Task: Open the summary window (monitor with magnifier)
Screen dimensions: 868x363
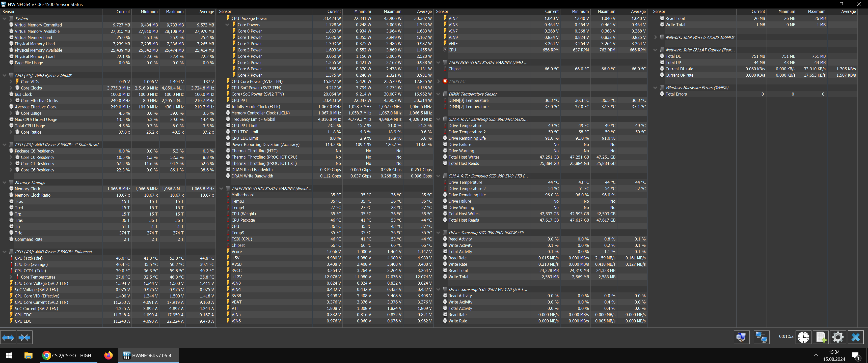Action: (x=741, y=337)
